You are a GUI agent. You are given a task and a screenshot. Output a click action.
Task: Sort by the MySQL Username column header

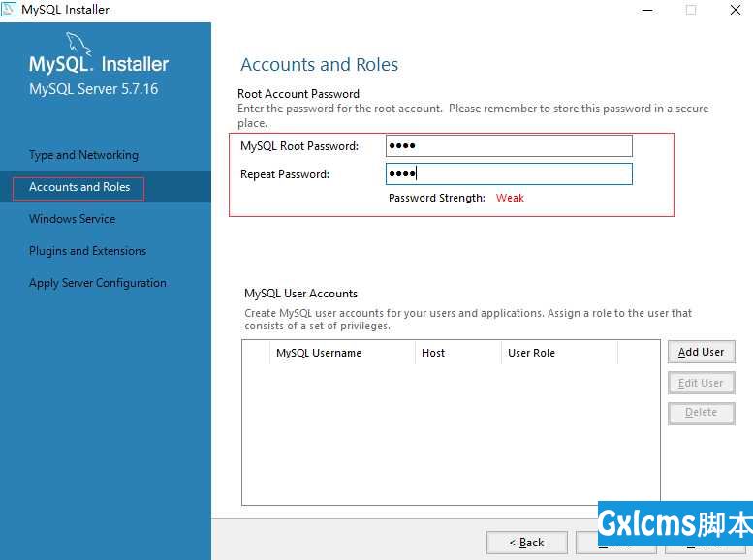tap(342, 353)
